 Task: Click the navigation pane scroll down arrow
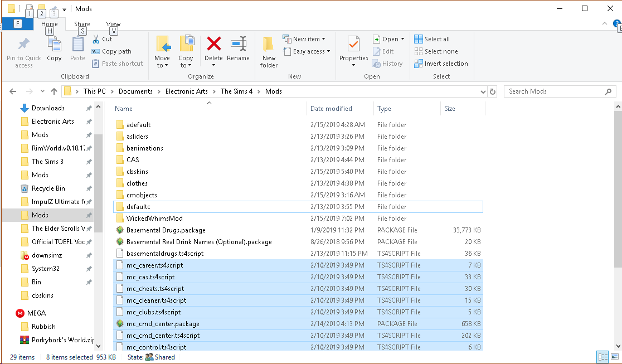99,346
